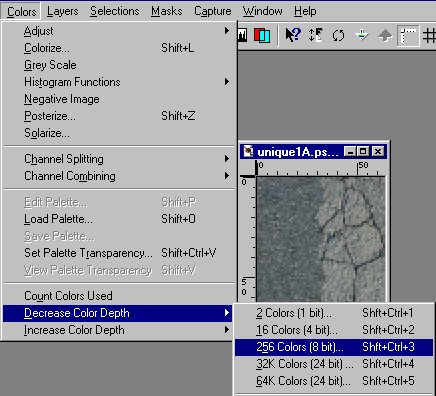Click the grey upward arrow toolbar icon
This screenshot has height=396, width=436.
[385, 35]
